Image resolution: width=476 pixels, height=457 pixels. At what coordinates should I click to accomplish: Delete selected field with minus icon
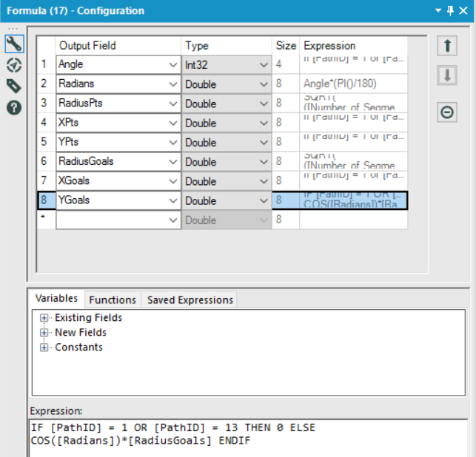coord(447,112)
